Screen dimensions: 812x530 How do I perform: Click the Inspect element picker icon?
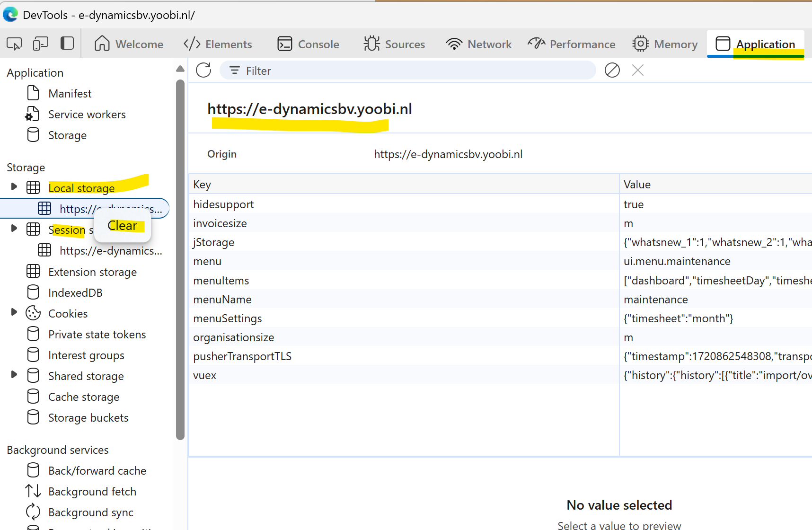pos(14,44)
